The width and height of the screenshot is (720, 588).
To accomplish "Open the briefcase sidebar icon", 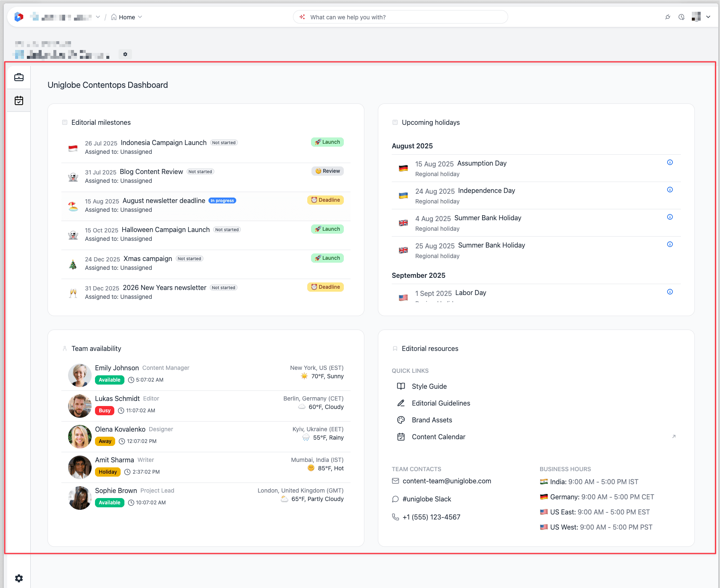I will pos(19,77).
